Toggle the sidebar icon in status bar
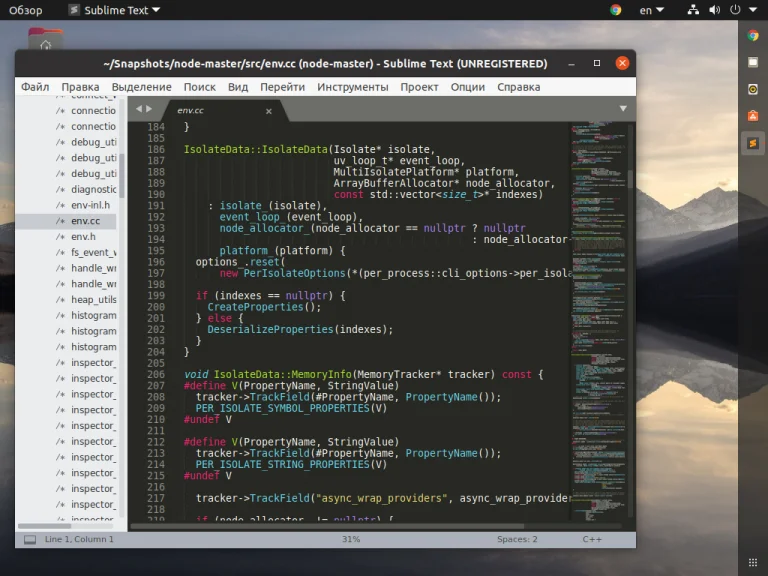The width and height of the screenshot is (768, 576). (29, 540)
